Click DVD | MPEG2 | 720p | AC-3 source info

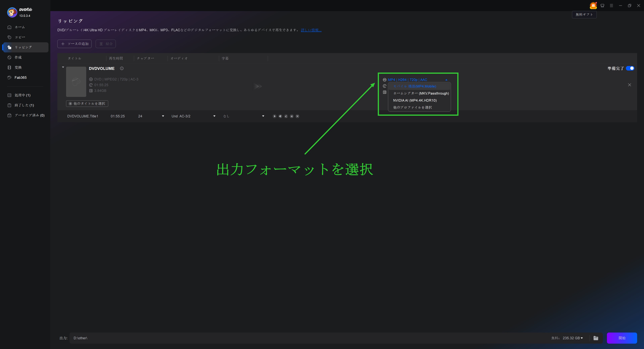pos(116,79)
